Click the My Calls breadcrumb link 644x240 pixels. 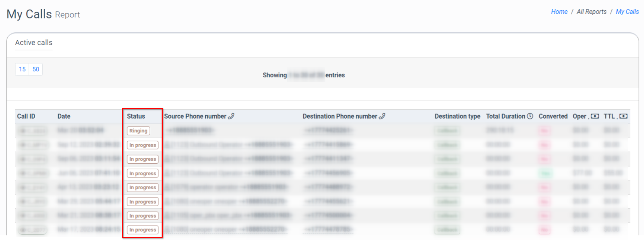627,12
